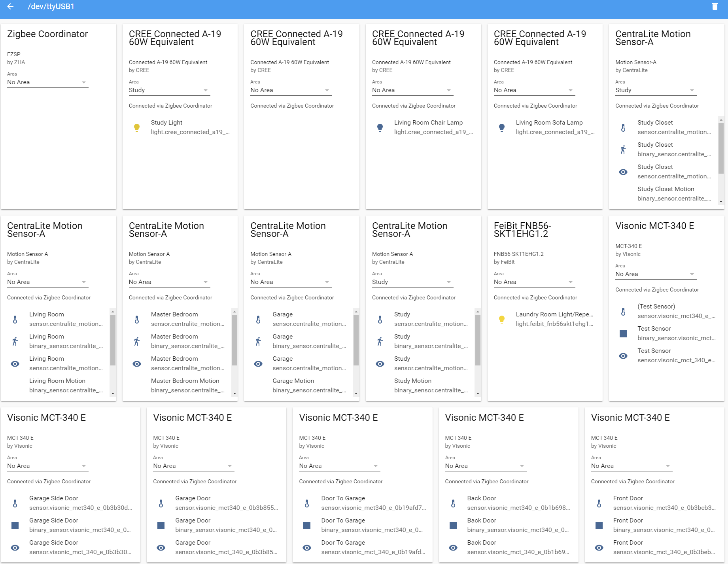The height and width of the screenshot is (564, 728).
Task: Open Area dropdown on Front Door card
Action: tap(632, 466)
